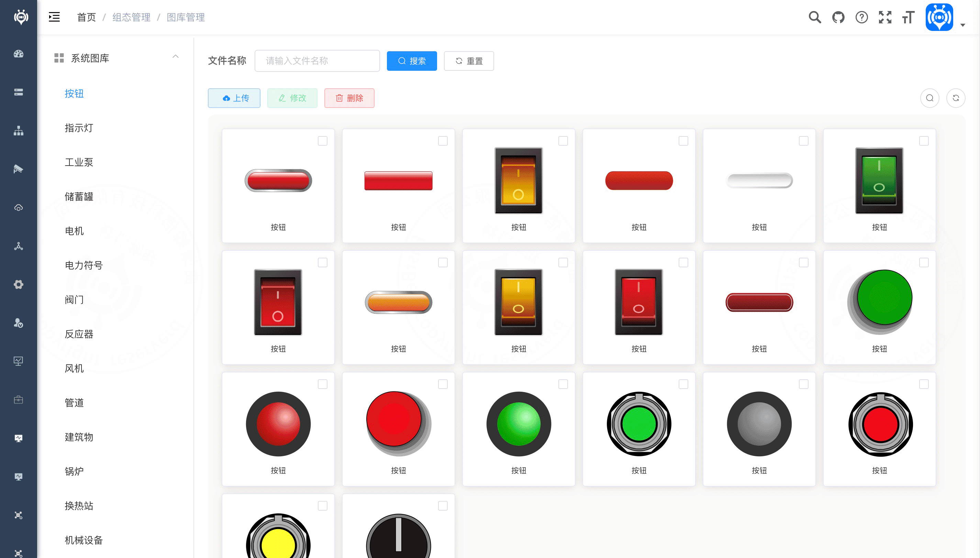Toggle fullscreen mode icon

(x=885, y=17)
